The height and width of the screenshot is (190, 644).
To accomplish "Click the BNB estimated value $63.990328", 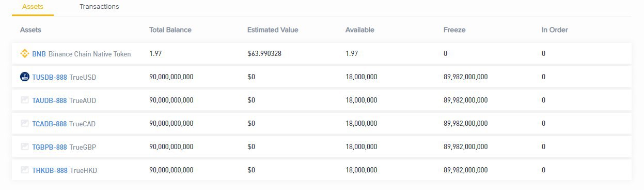I will 268,54.
